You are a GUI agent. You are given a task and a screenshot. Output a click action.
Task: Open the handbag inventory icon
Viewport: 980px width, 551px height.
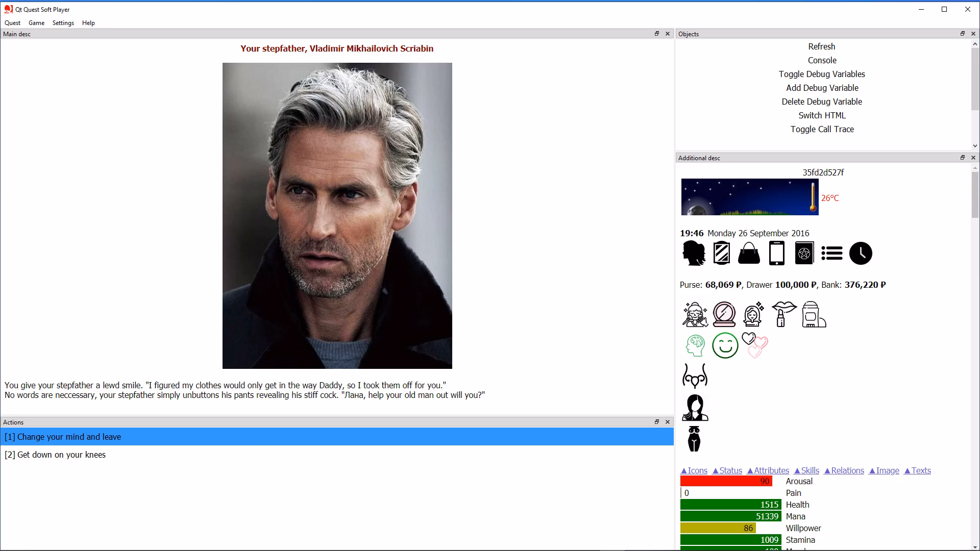click(x=749, y=253)
